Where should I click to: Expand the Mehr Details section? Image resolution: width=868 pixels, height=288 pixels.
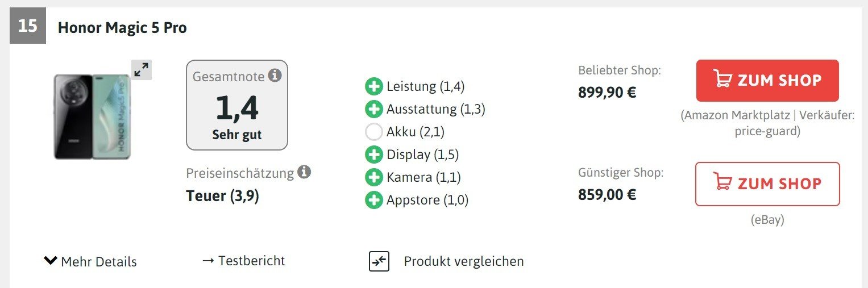coord(98,262)
